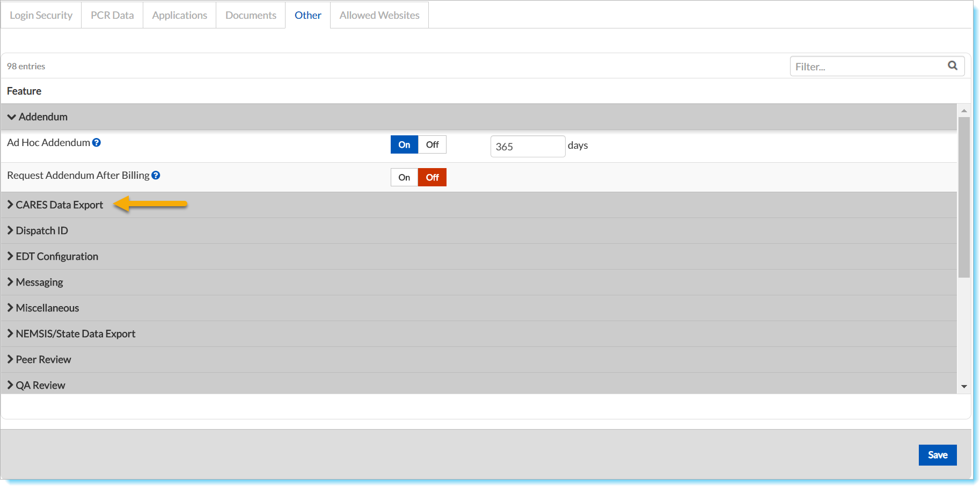Click the scrollbar down arrow
Screen dimensions: 980x486
[x=964, y=387]
